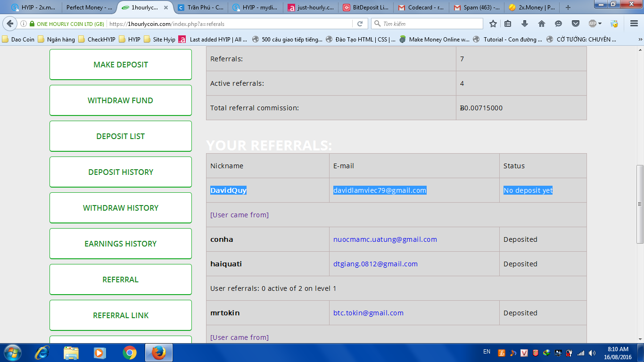Open the Firefox hamburger menu
This screenshot has height=362, width=644.
pos(634,24)
